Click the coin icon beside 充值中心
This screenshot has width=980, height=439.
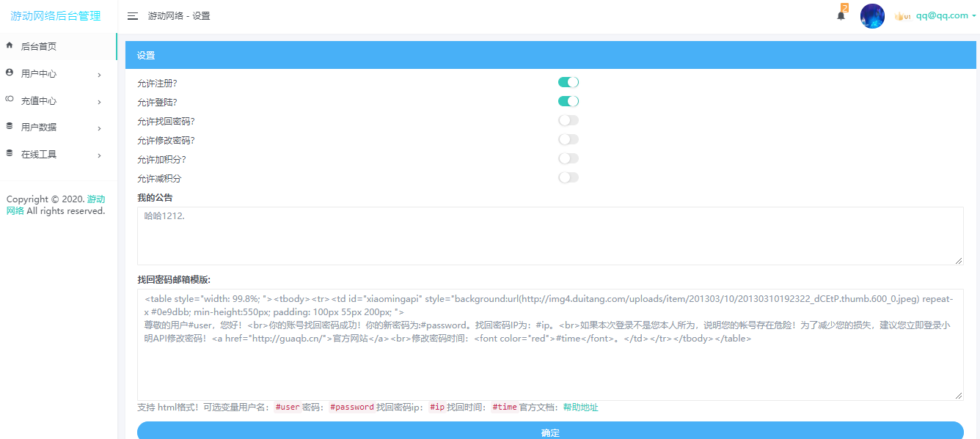tap(10, 99)
